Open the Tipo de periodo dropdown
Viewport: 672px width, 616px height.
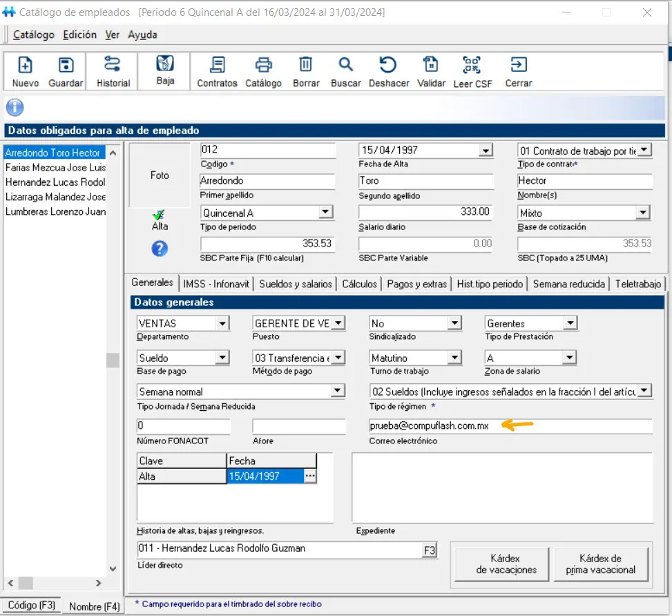tap(324, 213)
